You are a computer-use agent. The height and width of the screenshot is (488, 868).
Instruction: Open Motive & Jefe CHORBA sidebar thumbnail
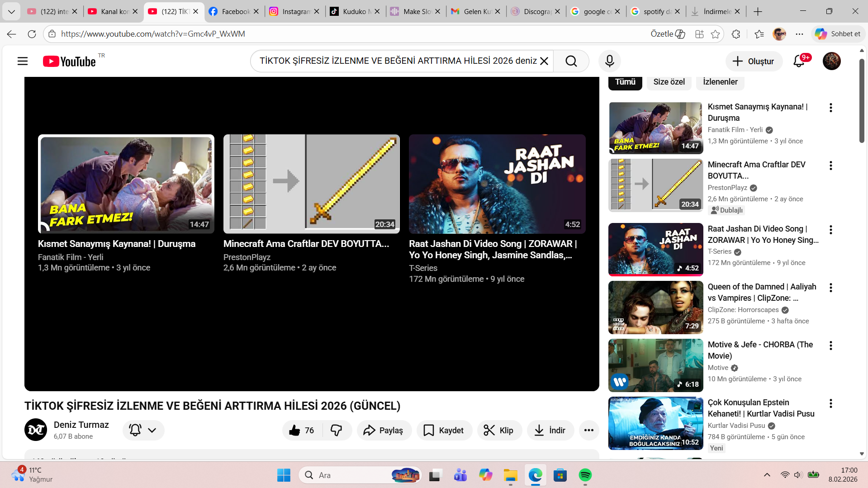(655, 365)
